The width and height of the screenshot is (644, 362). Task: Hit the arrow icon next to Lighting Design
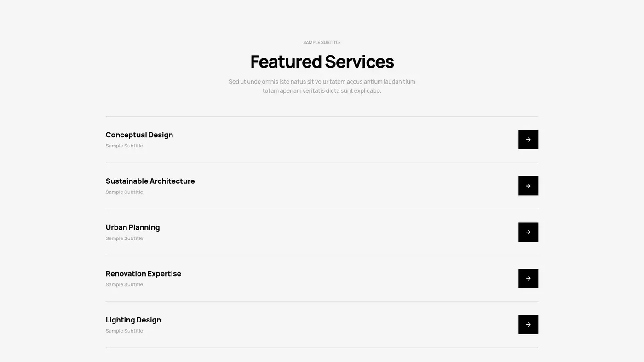[x=528, y=325]
